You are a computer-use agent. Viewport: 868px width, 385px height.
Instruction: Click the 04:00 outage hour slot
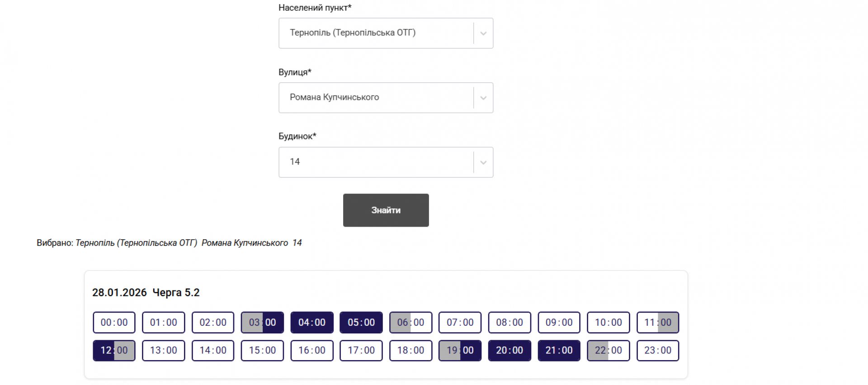[312, 323]
